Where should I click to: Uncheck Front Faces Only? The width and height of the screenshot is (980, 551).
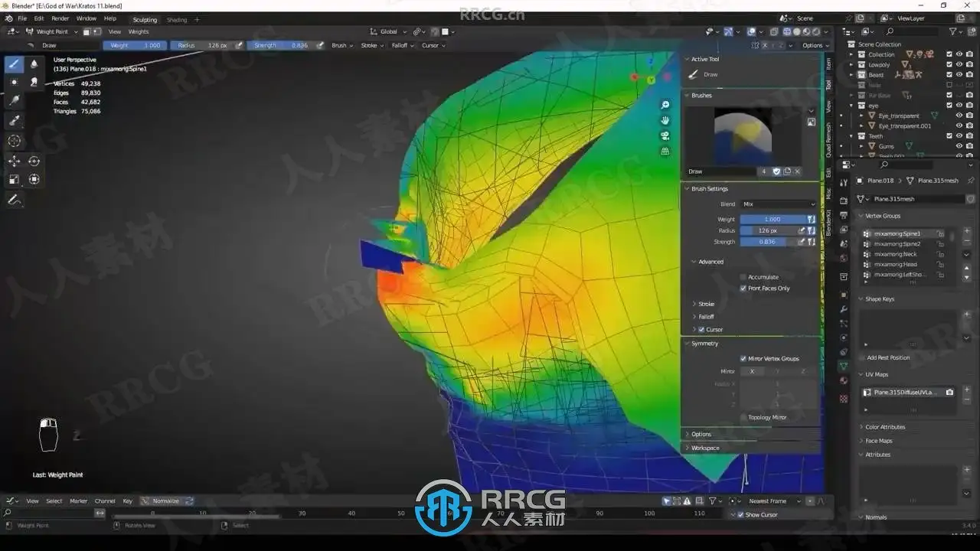pyautogui.click(x=743, y=289)
